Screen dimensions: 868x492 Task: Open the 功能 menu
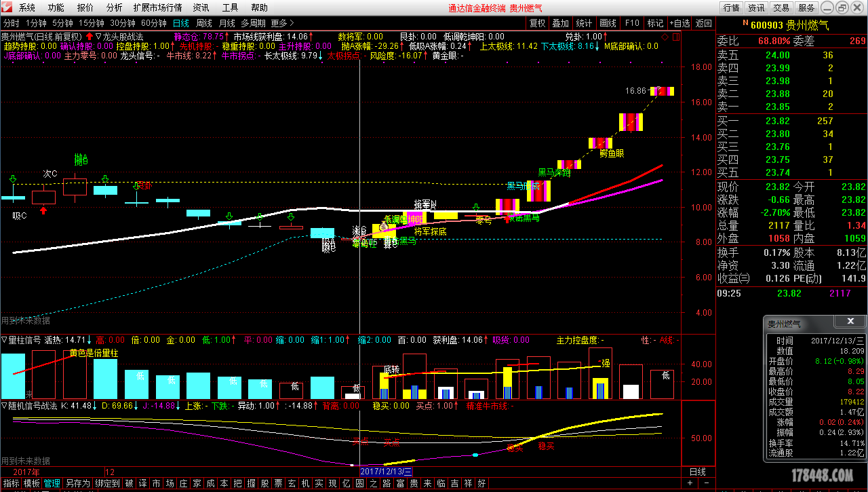[x=56, y=7]
